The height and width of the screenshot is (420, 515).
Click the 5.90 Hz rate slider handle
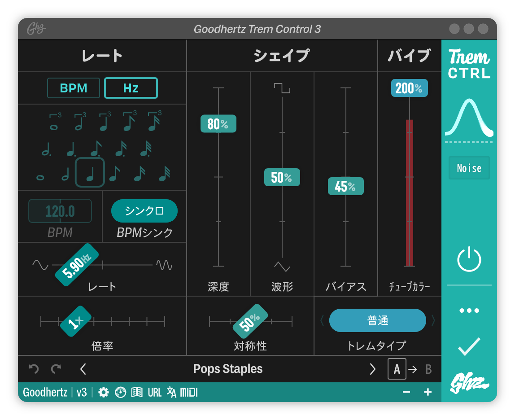[77, 265]
